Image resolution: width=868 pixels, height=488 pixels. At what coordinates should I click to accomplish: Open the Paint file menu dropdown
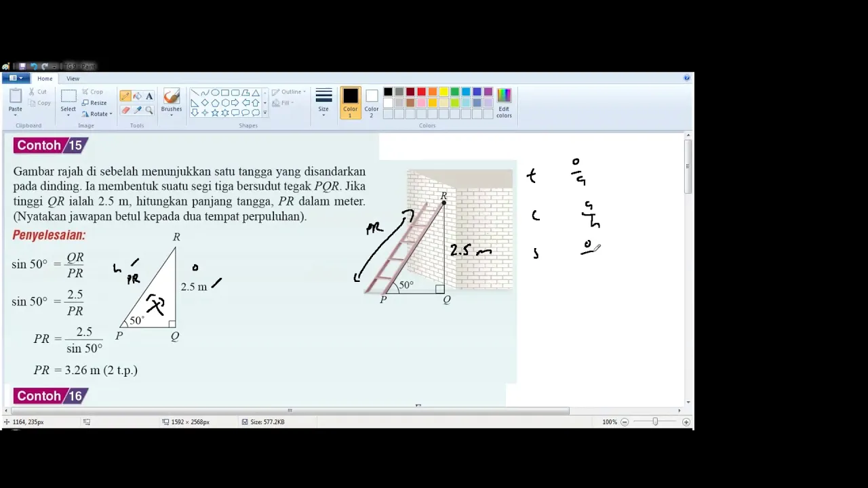tap(16, 79)
